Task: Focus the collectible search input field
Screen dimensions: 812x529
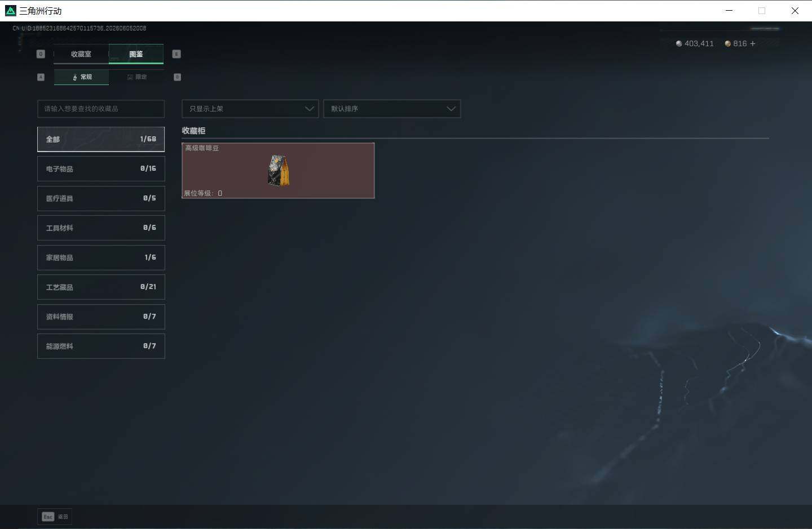Action: [101, 109]
